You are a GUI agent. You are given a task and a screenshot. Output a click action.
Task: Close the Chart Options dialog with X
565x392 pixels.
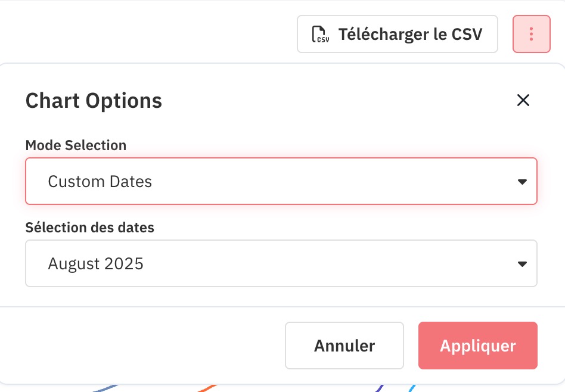[523, 100]
